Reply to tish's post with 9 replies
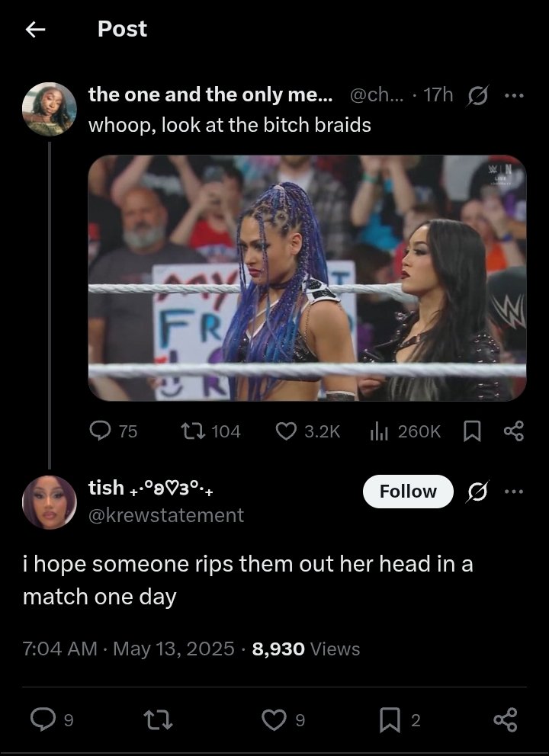The height and width of the screenshot is (756, 549). click(52, 720)
